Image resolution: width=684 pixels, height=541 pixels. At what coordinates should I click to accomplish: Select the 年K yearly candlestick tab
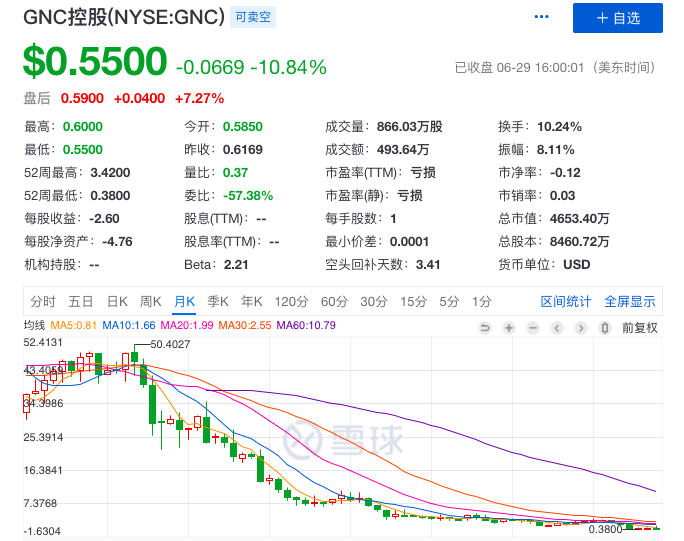tap(252, 301)
